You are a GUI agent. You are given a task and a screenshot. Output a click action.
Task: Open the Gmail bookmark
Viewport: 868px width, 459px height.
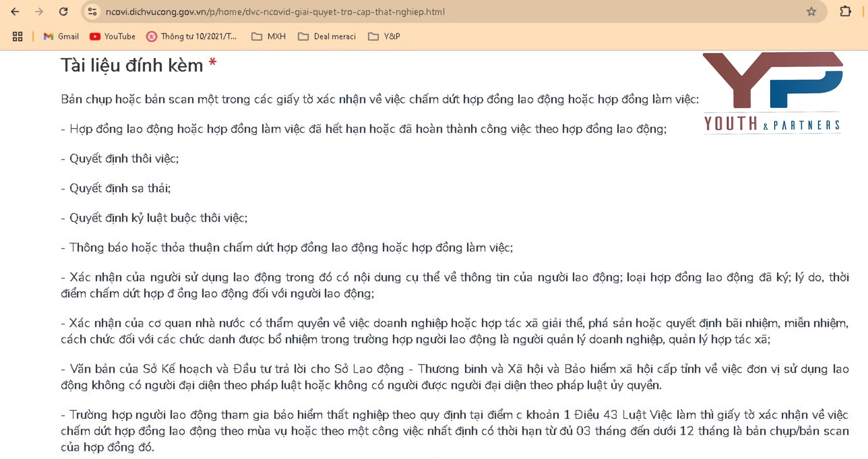(61, 36)
